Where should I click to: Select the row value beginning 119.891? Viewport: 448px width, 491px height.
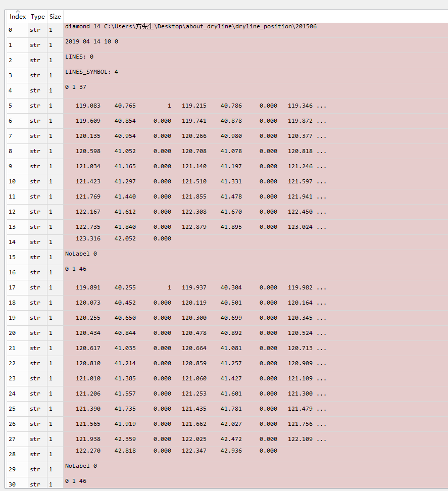click(256, 287)
